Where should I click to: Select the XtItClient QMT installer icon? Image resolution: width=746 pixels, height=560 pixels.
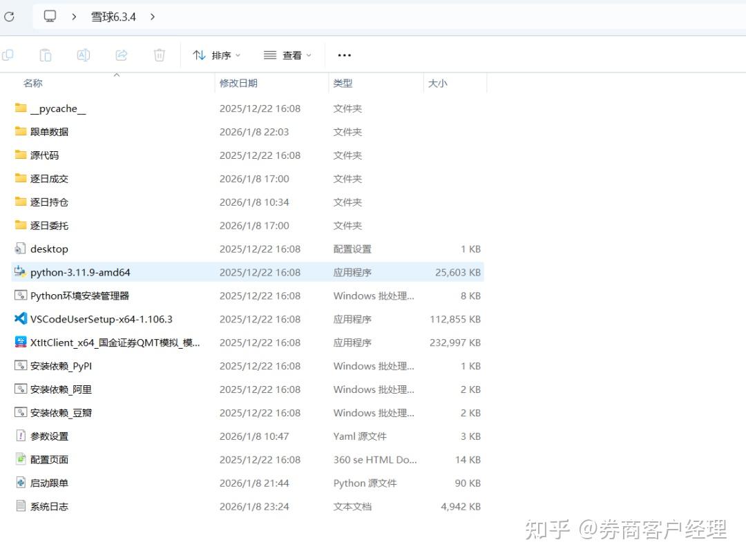point(21,342)
